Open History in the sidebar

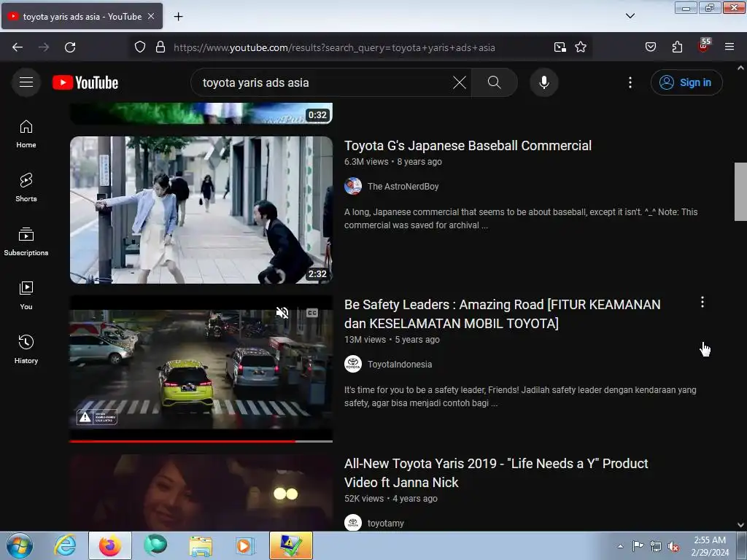26,349
